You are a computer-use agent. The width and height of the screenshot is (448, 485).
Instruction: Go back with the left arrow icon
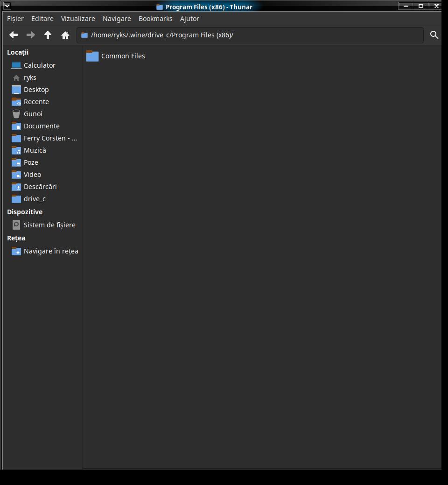click(14, 35)
